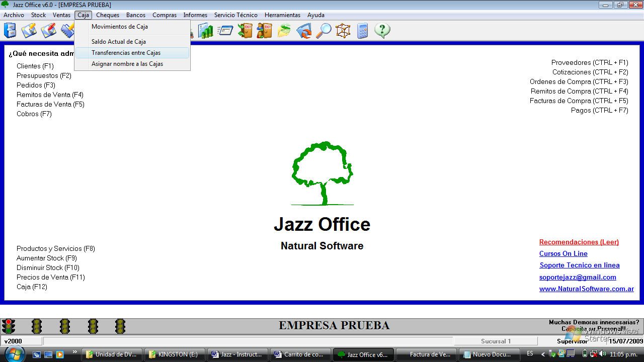Image resolution: width=644 pixels, height=362 pixels.
Task: Follow the Cursos On Line link
Action: pos(563,253)
